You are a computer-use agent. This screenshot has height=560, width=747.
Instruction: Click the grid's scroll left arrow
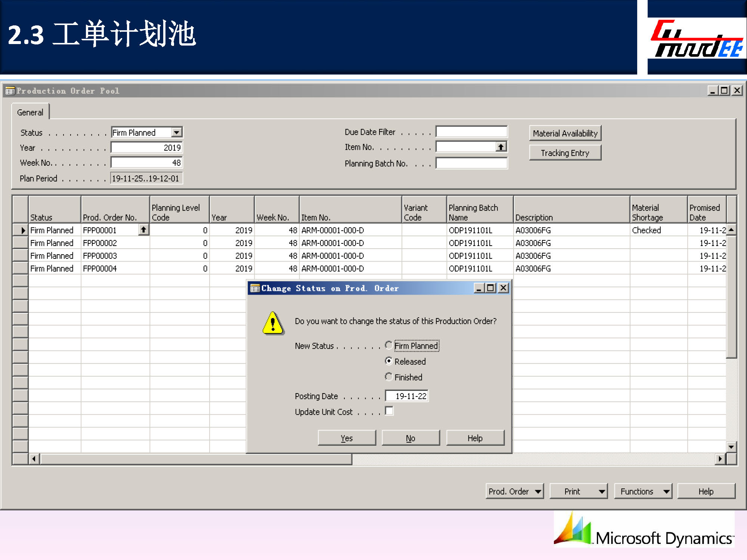pyautogui.click(x=34, y=458)
